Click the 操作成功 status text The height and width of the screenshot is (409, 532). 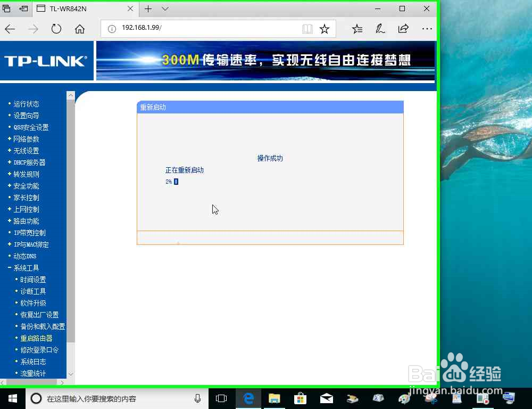click(270, 158)
